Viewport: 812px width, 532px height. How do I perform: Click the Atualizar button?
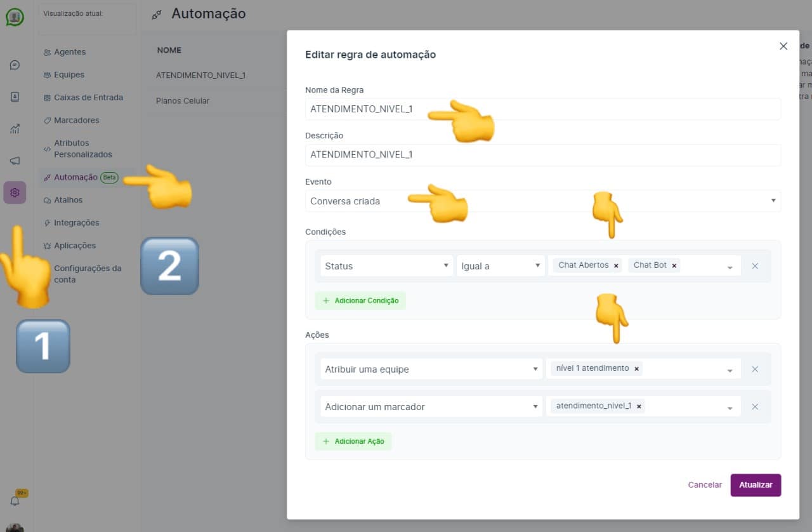(756, 484)
